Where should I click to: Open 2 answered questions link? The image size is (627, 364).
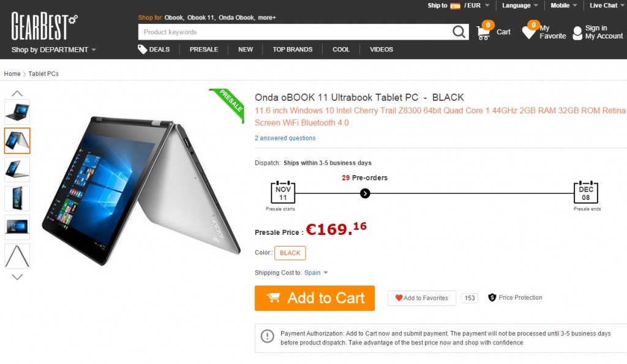[x=285, y=138]
